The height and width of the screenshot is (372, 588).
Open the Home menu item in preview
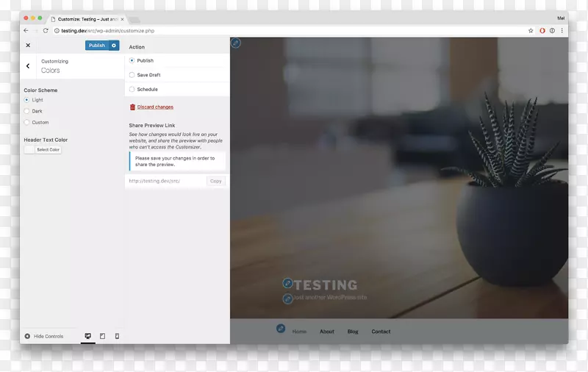coord(299,332)
